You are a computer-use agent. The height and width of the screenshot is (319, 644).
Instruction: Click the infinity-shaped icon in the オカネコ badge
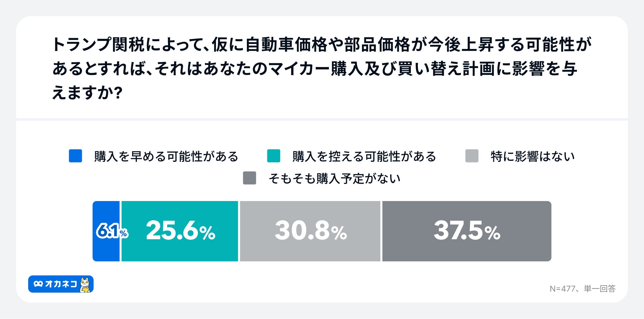click(x=38, y=284)
